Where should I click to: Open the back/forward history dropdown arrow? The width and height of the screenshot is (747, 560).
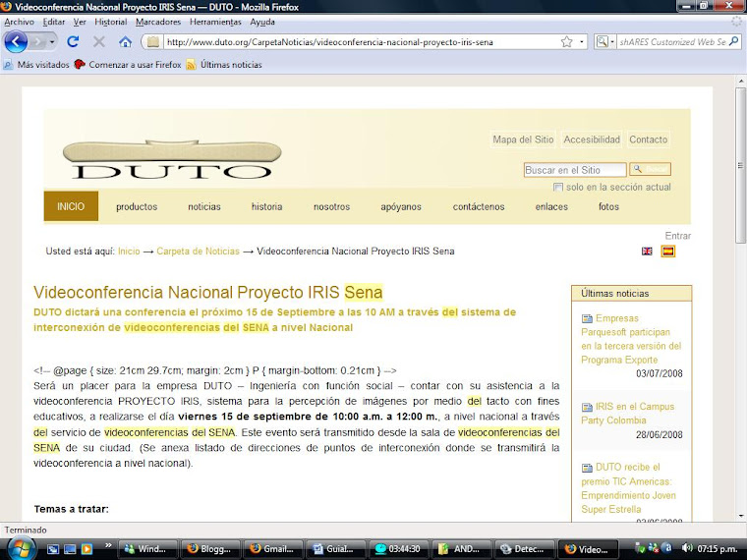tap(52, 42)
